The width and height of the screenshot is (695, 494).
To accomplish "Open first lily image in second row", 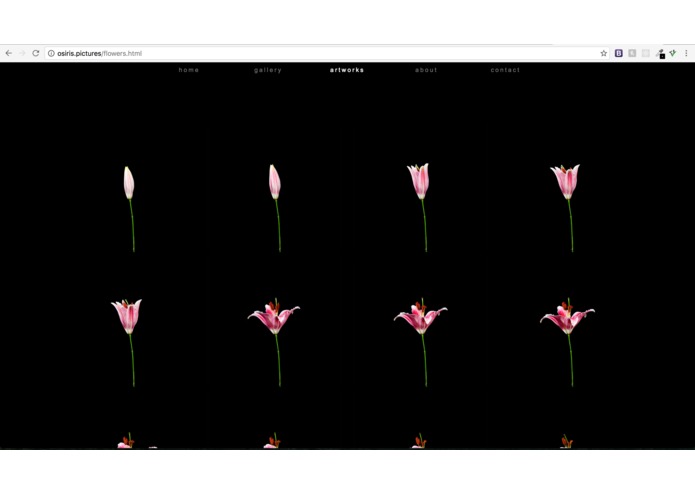I will pyautogui.click(x=128, y=342).
